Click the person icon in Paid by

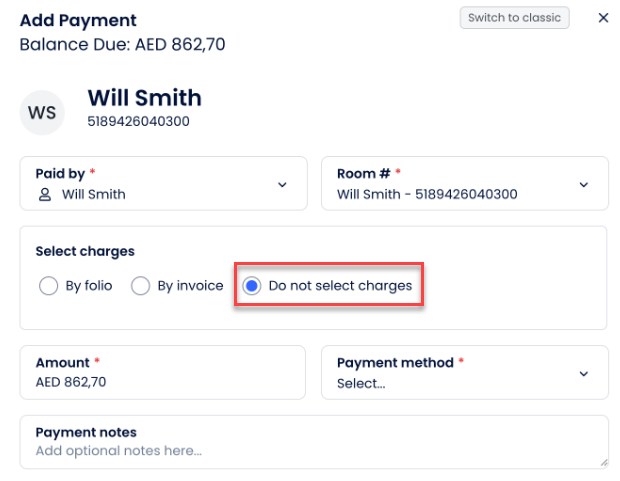coord(45,194)
